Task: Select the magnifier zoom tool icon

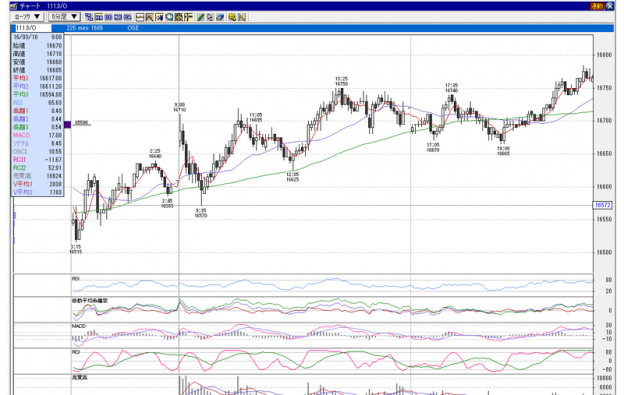Action: tap(169, 17)
